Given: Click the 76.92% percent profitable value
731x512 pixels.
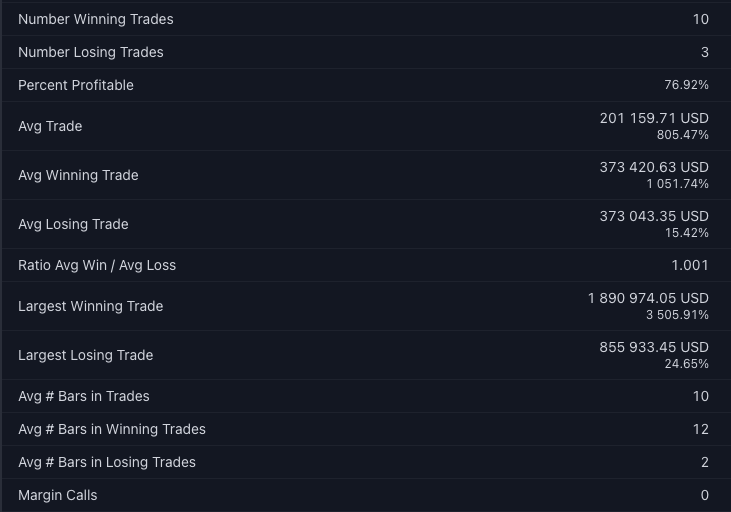Looking at the screenshot, I should tap(686, 85).
